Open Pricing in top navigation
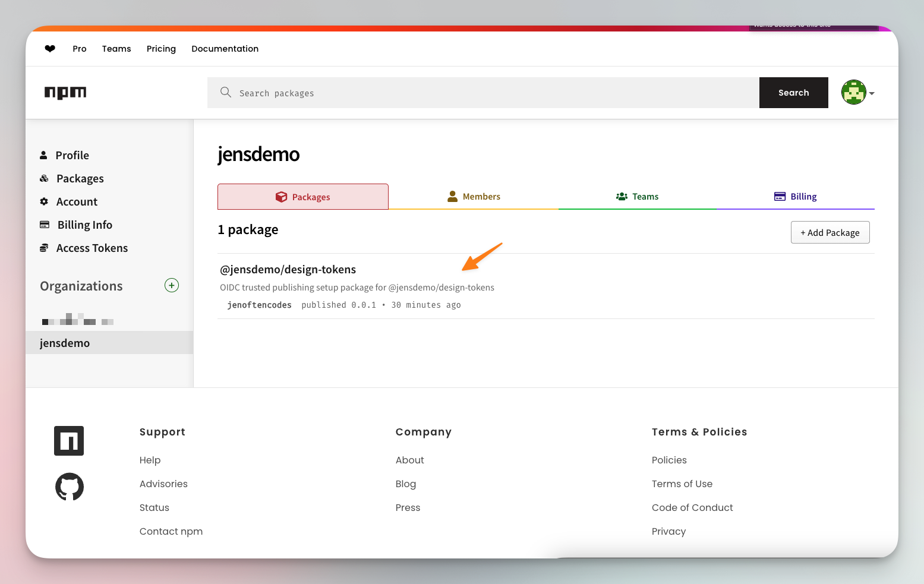Viewport: 924px width, 584px height. [x=161, y=49]
